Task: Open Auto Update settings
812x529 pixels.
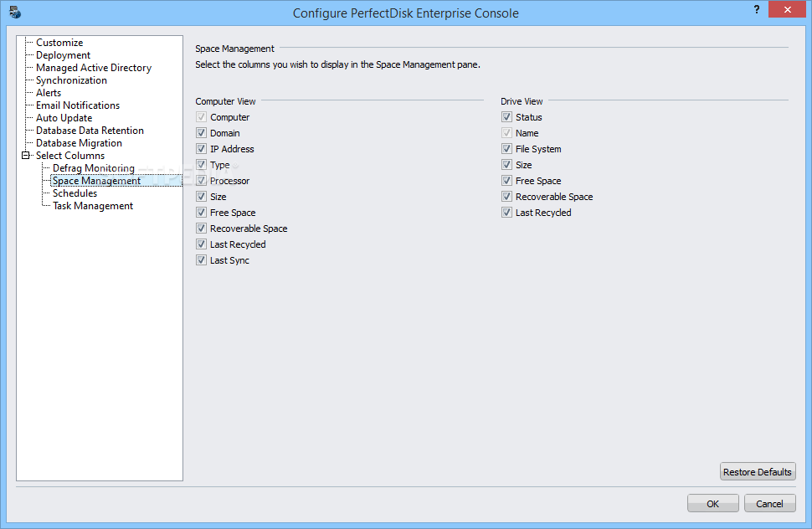Action: click(64, 118)
